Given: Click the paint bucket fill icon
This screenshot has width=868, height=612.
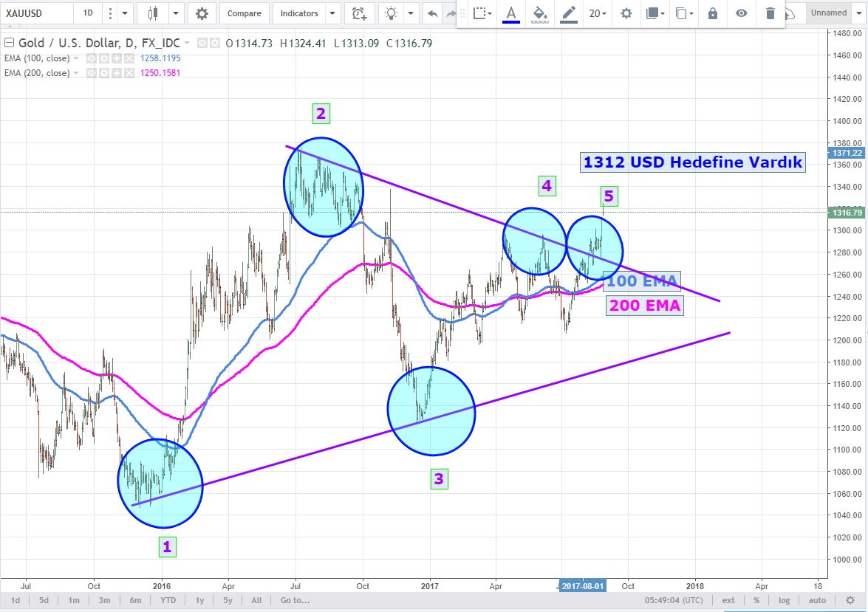Looking at the screenshot, I should click(539, 13).
